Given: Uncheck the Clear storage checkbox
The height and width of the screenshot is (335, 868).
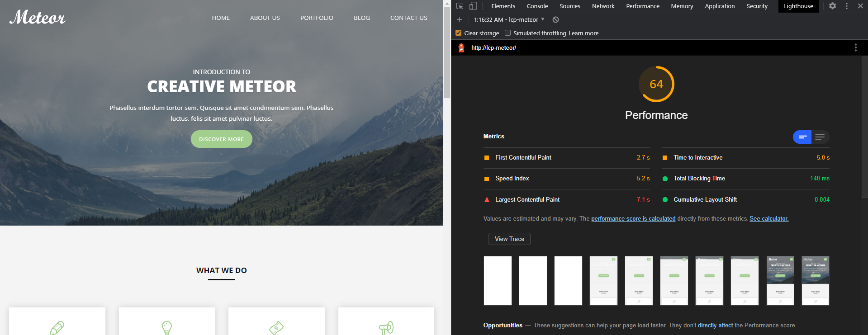Looking at the screenshot, I should (458, 33).
